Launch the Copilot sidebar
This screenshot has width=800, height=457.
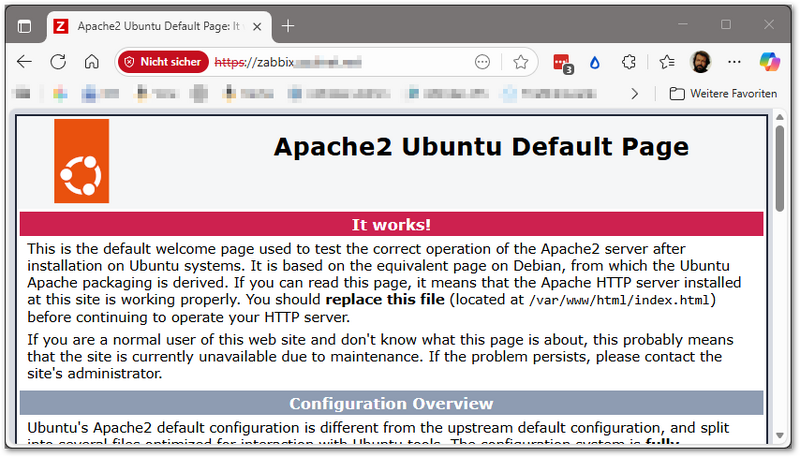[770, 62]
